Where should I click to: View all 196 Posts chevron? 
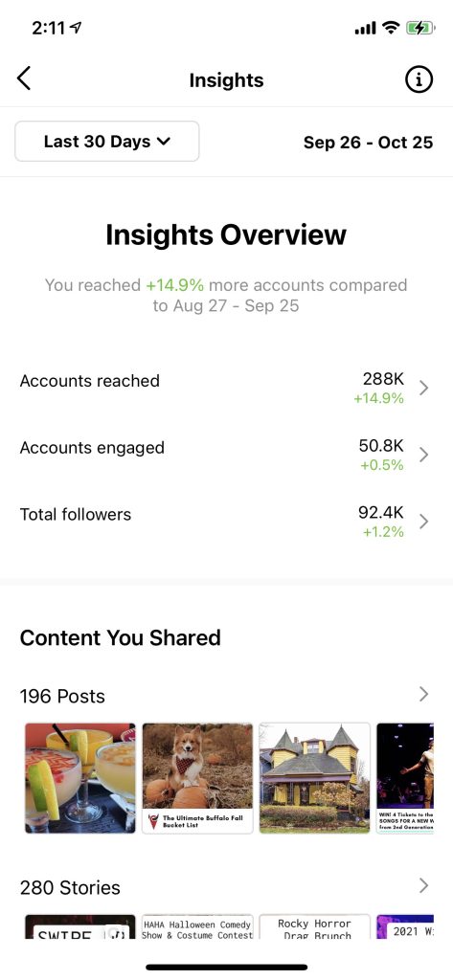point(423,694)
